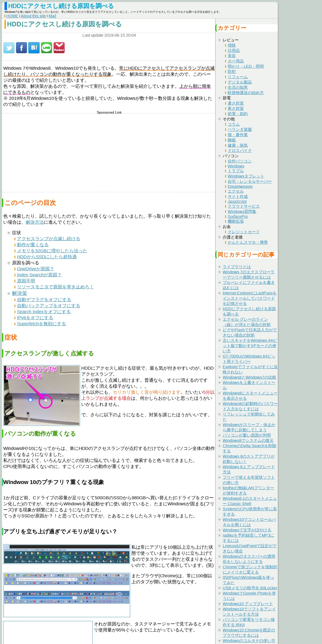Jump to OneDriveが原因？ section
This screenshot has height=644, width=322.
(x=36, y=269)
